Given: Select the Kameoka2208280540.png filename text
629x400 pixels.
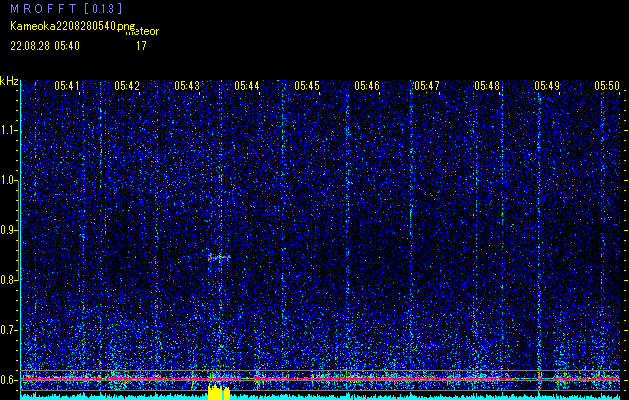Looking at the screenshot, I should (74, 26).
